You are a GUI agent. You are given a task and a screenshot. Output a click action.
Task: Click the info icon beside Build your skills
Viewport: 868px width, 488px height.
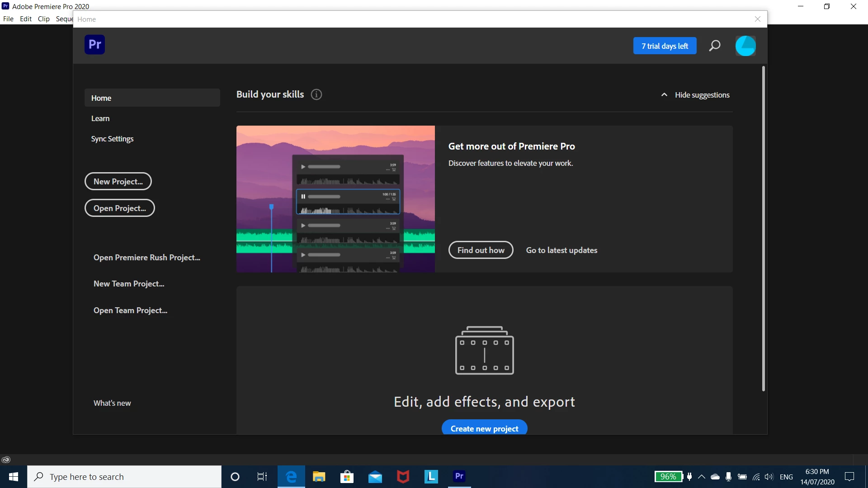pyautogui.click(x=316, y=94)
